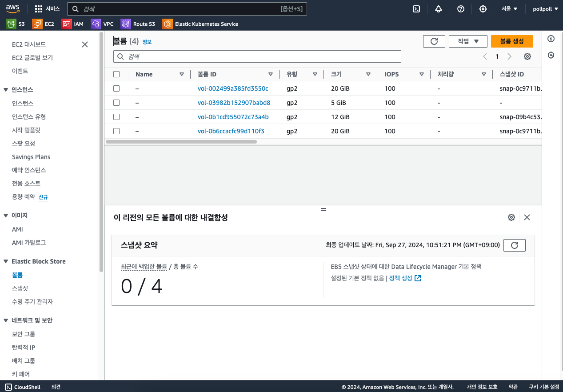Open VPC service shortcut

coord(103,24)
